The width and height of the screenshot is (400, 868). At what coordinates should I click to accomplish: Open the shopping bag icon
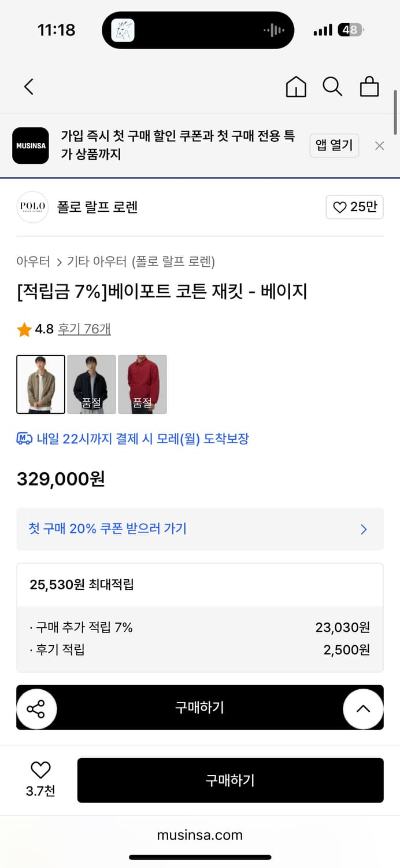click(x=369, y=86)
